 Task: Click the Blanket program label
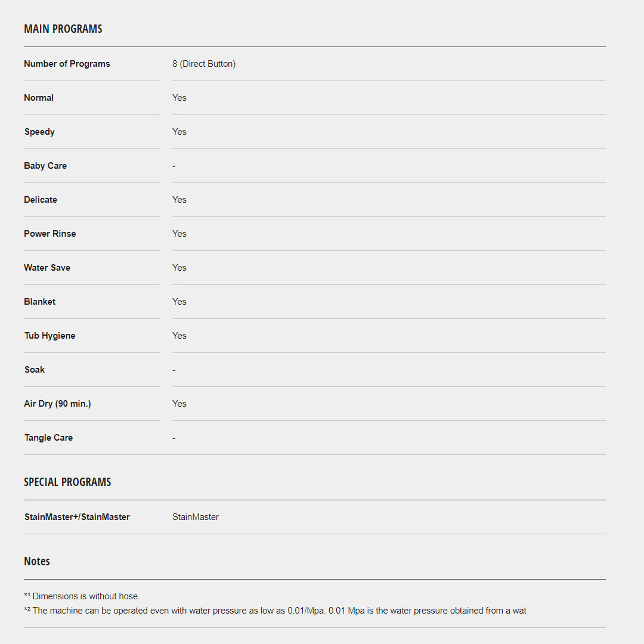(39, 302)
